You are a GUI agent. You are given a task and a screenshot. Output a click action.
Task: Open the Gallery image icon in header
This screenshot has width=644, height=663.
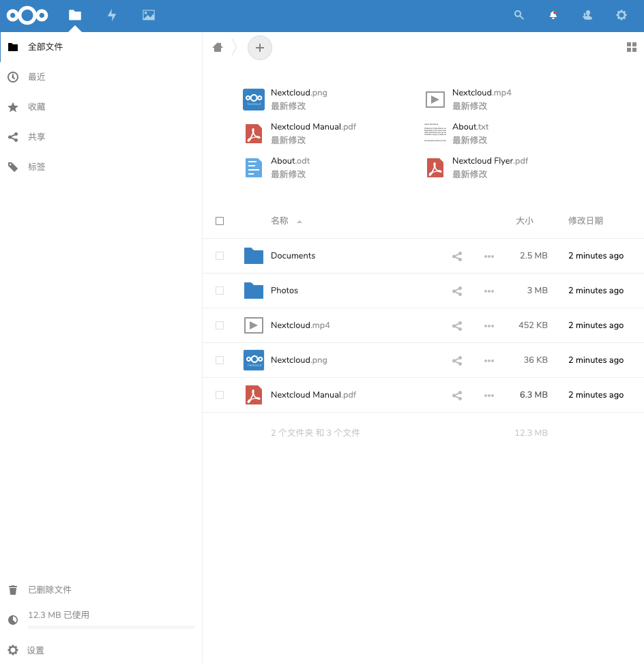149,15
